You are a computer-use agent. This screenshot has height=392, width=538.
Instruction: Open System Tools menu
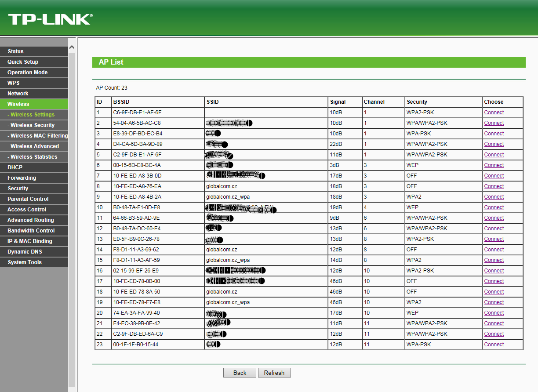pos(34,262)
